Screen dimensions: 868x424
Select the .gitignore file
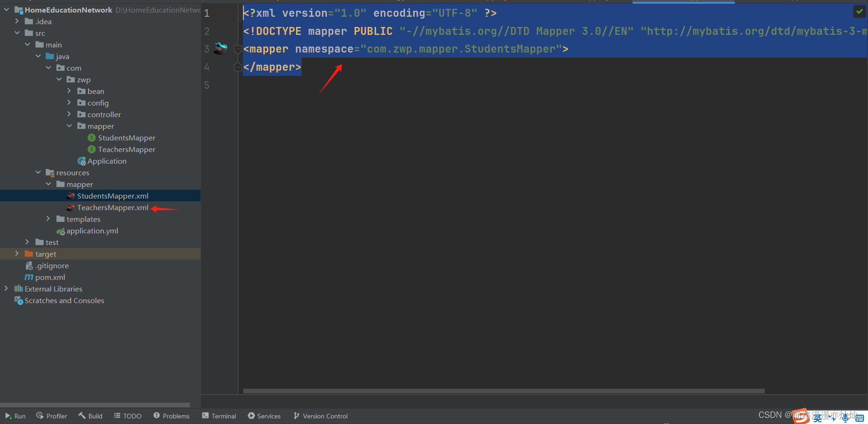(52, 265)
